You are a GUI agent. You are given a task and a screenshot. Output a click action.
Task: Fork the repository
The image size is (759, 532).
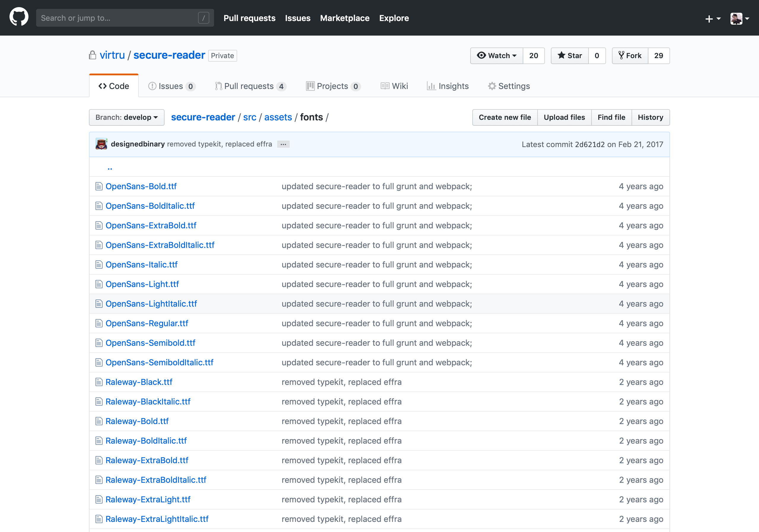[630, 55]
